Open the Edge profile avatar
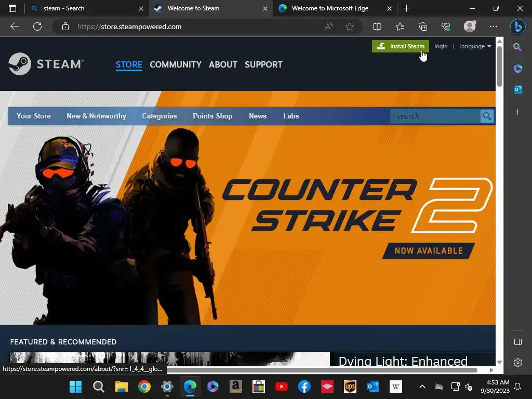532x399 pixels. point(470,26)
